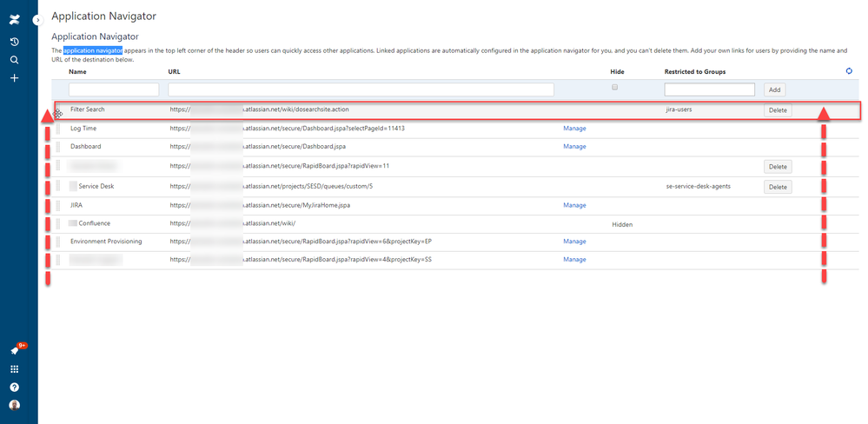The width and height of the screenshot is (868, 424).
Task: Expand the sidebar with the chevron toggle
Action: pyautogui.click(x=37, y=20)
